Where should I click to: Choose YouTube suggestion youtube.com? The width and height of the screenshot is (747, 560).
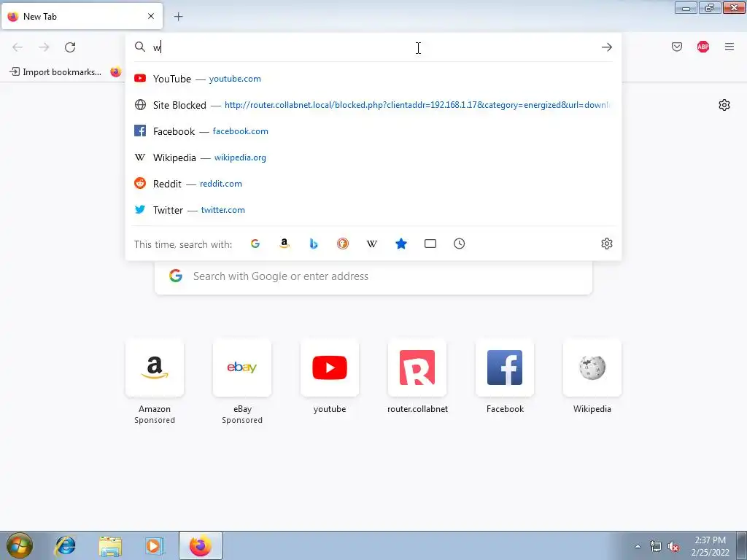[373, 79]
